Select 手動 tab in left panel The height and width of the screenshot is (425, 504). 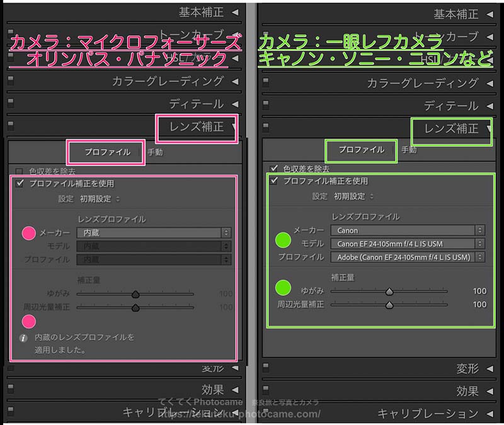[x=155, y=152]
